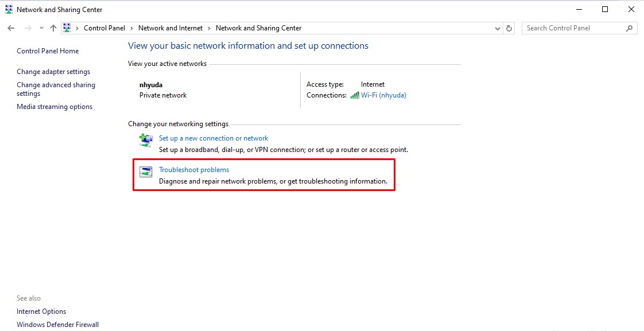Open the recent locations dropdown arrow
This screenshot has width=644, height=331.
[x=41, y=28]
